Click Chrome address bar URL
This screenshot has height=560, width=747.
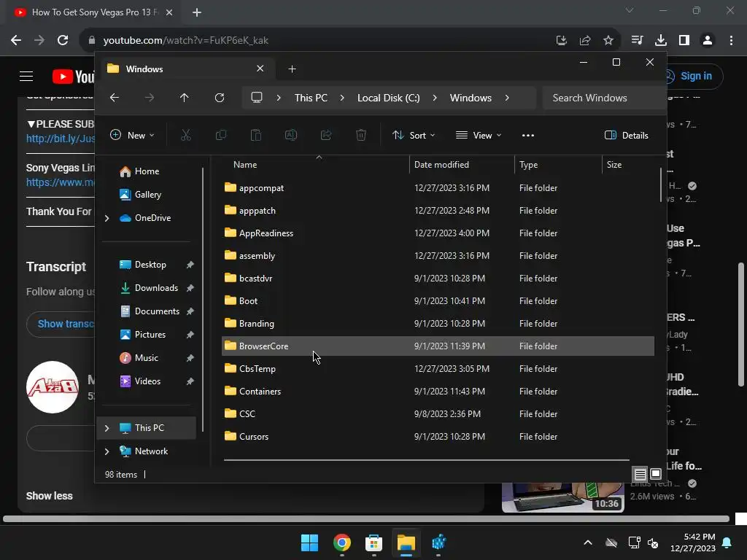point(186,41)
